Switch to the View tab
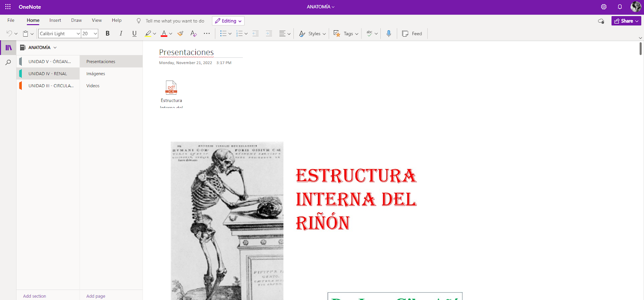This screenshot has height=300, width=644. pos(97,21)
